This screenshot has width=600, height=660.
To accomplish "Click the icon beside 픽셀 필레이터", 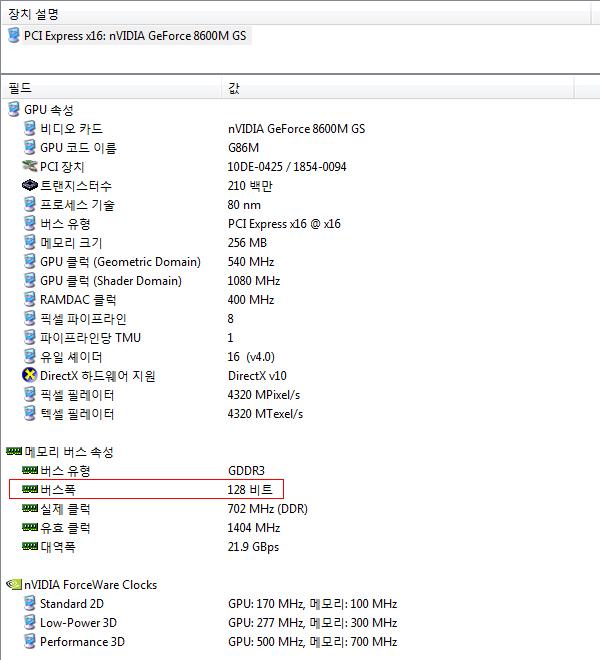I will 29,394.
